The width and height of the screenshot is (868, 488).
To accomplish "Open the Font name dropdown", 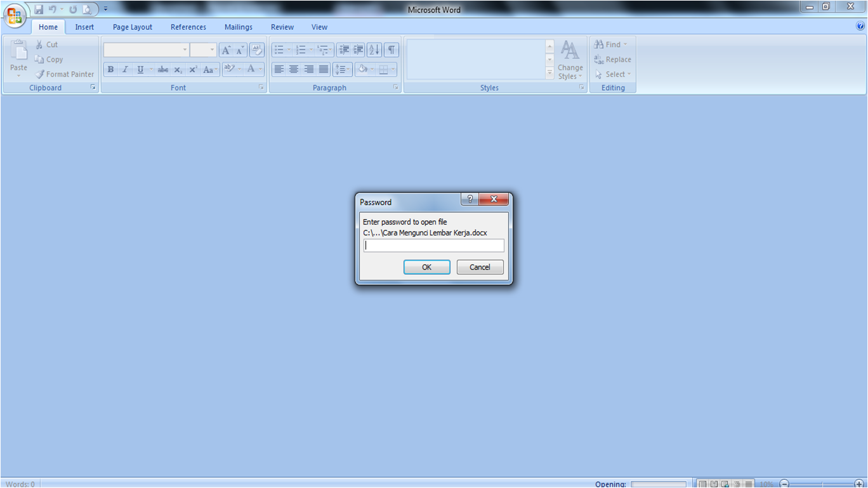I will (185, 49).
